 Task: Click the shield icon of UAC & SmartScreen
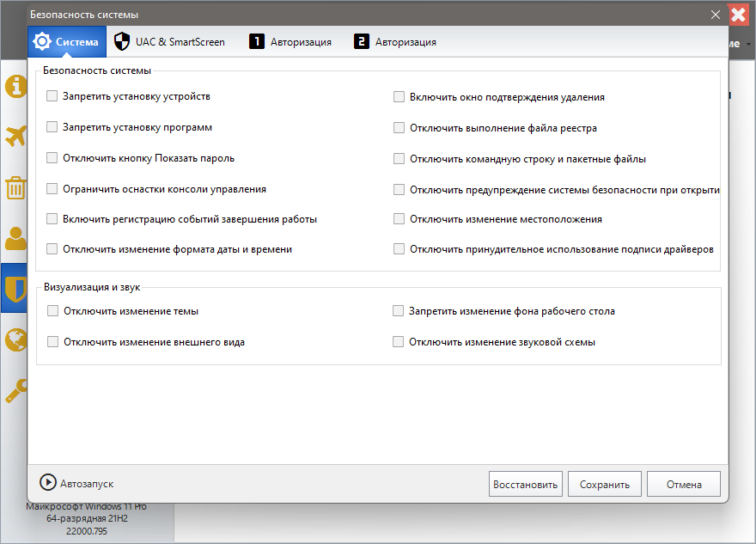pos(122,41)
